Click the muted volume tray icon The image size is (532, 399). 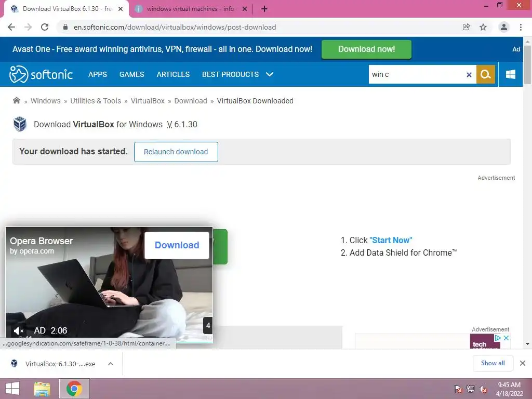(483, 389)
